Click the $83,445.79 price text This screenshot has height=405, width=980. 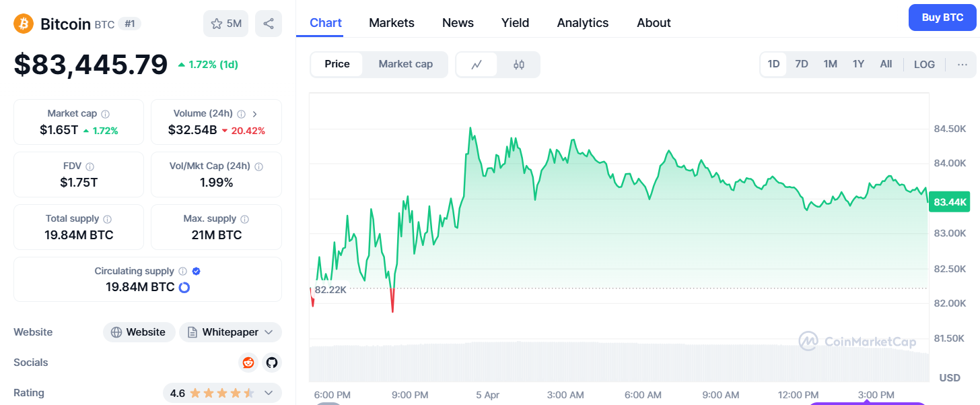point(91,65)
